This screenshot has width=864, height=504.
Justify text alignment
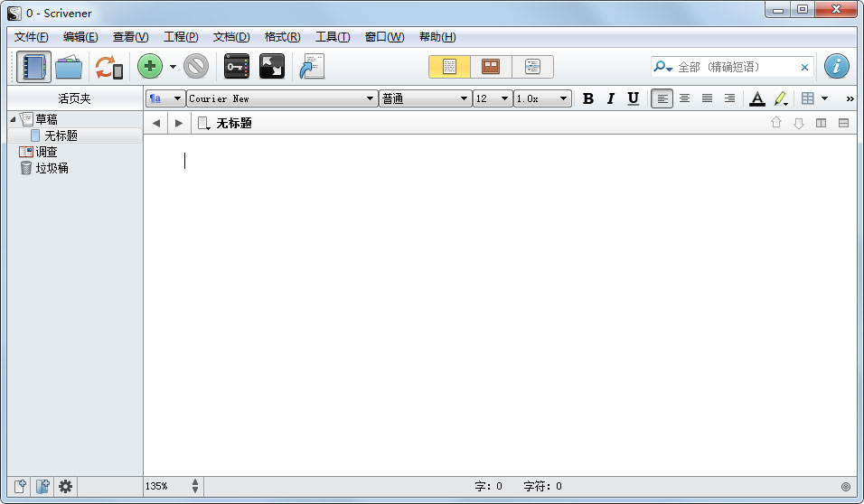707,98
